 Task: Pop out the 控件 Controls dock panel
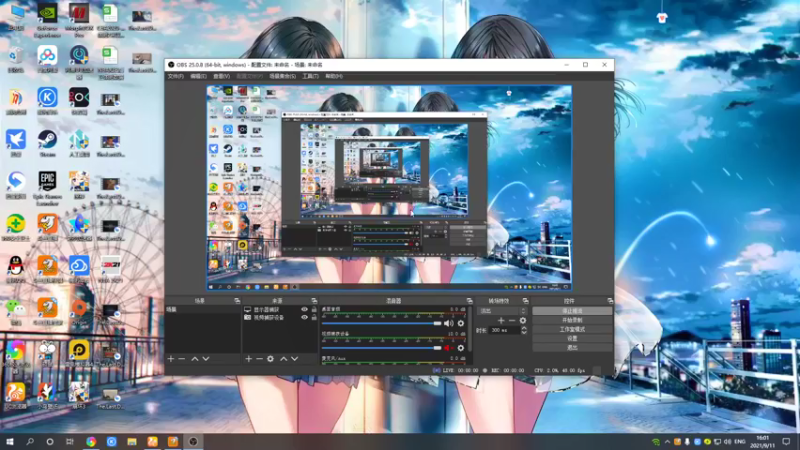pos(610,301)
